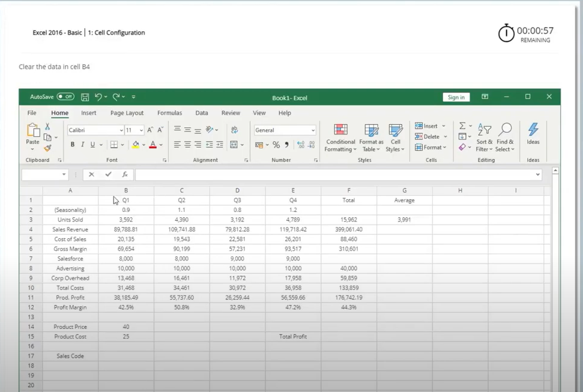
Task: Click the Increase Font Size icon
Action: point(150,130)
